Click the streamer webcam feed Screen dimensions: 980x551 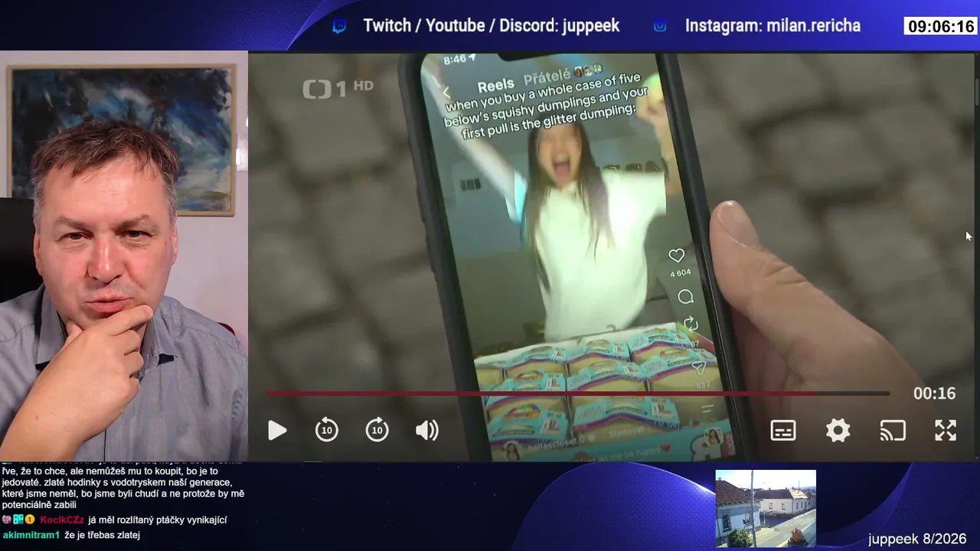click(124, 256)
